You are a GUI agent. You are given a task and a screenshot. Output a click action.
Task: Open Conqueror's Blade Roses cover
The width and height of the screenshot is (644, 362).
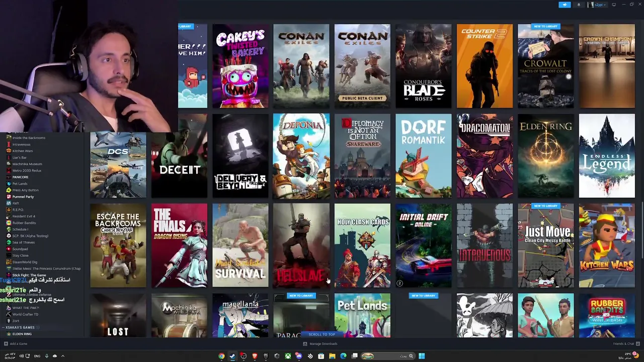(423, 66)
